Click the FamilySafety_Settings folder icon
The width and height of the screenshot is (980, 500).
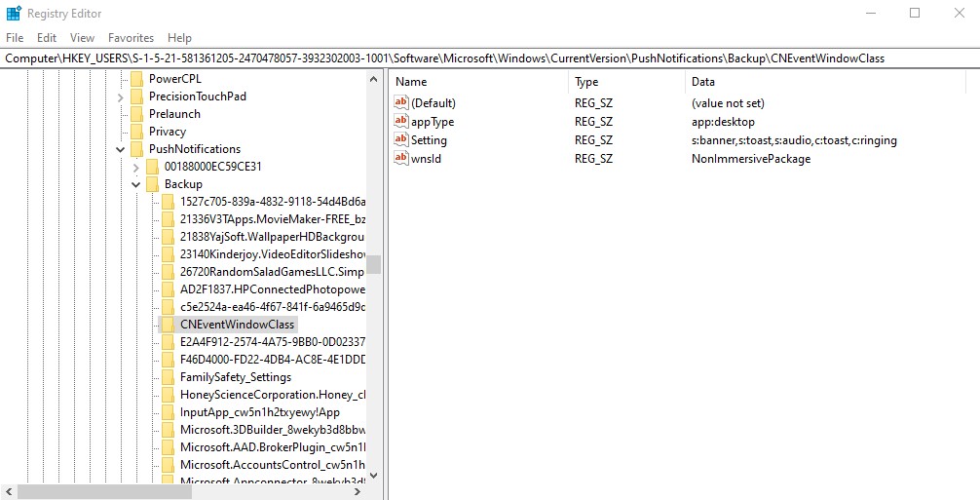click(169, 377)
